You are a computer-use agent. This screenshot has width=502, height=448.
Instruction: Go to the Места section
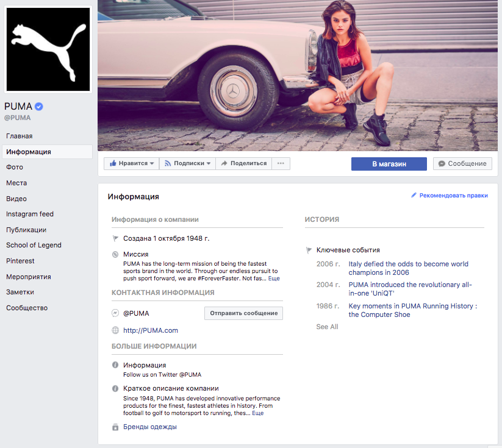coord(16,183)
